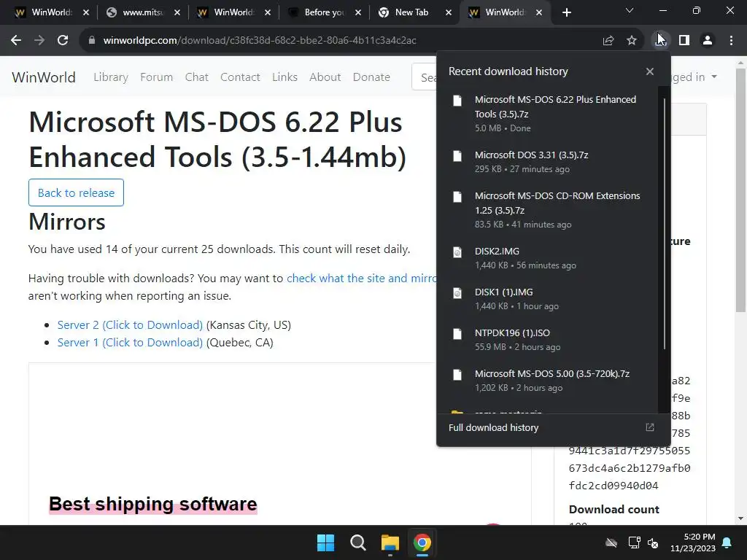Bookmark this page with the star icon
The height and width of the screenshot is (560, 747).
632,41
